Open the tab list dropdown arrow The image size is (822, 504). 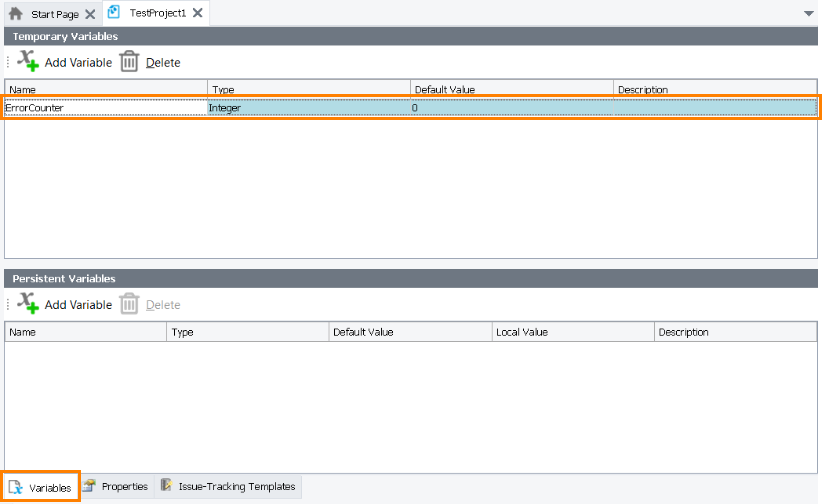tap(808, 14)
